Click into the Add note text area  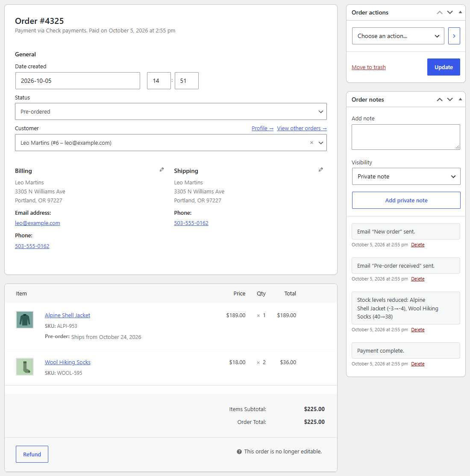click(406, 137)
